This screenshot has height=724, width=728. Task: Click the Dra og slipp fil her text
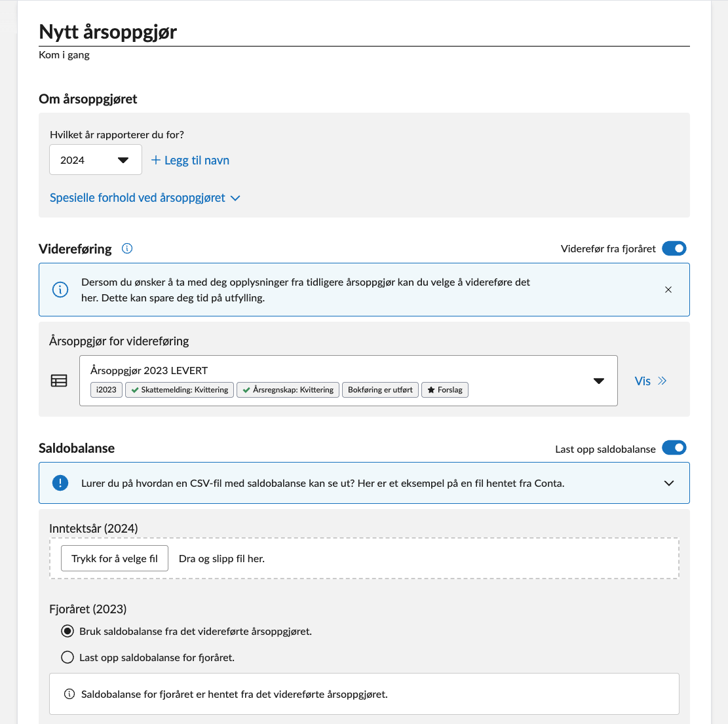(x=221, y=559)
